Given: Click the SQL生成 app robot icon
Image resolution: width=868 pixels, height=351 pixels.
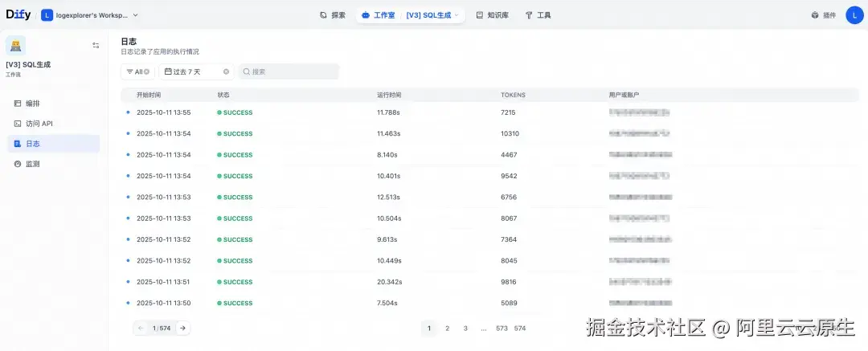Looking at the screenshot, I should (15, 46).
